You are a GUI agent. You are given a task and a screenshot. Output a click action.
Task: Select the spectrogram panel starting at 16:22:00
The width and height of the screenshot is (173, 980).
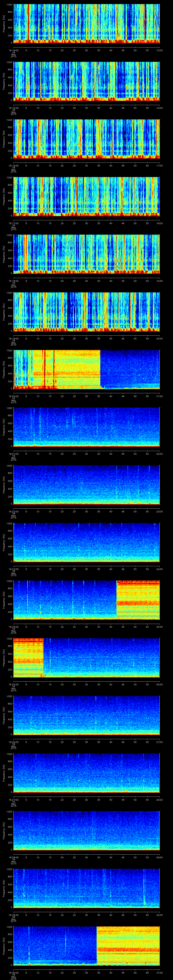(x=87, y=484)
